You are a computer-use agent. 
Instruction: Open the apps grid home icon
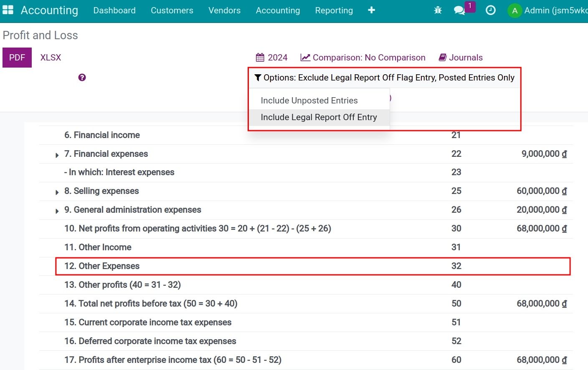click(x=8, y=10)
